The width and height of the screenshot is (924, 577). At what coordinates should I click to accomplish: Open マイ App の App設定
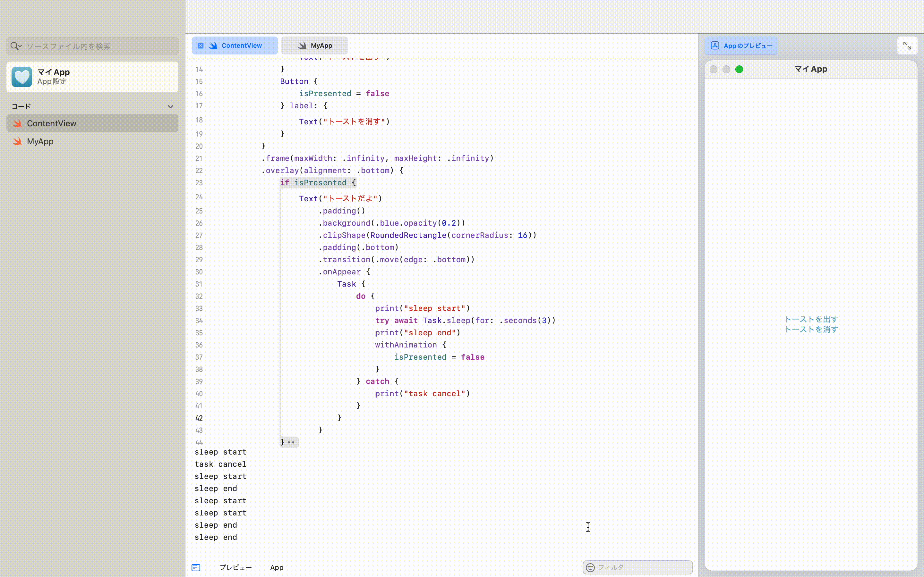(x=92, y=76)
